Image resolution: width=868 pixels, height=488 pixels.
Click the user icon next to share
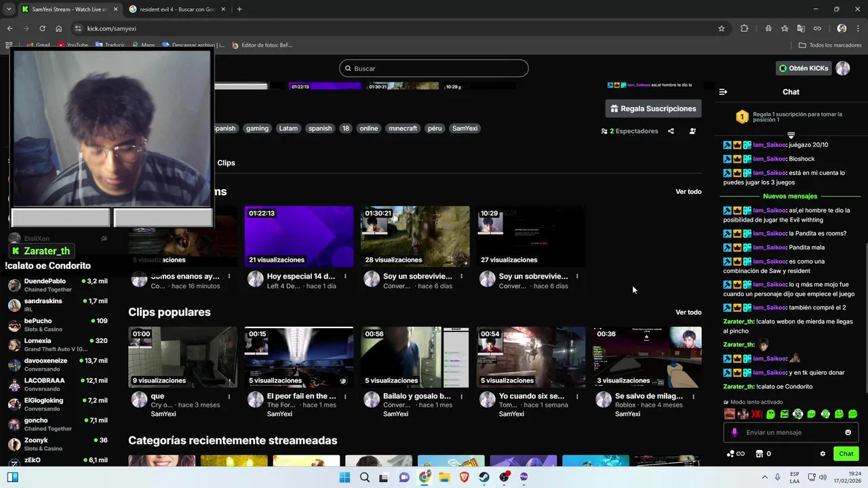click(692, 131)
